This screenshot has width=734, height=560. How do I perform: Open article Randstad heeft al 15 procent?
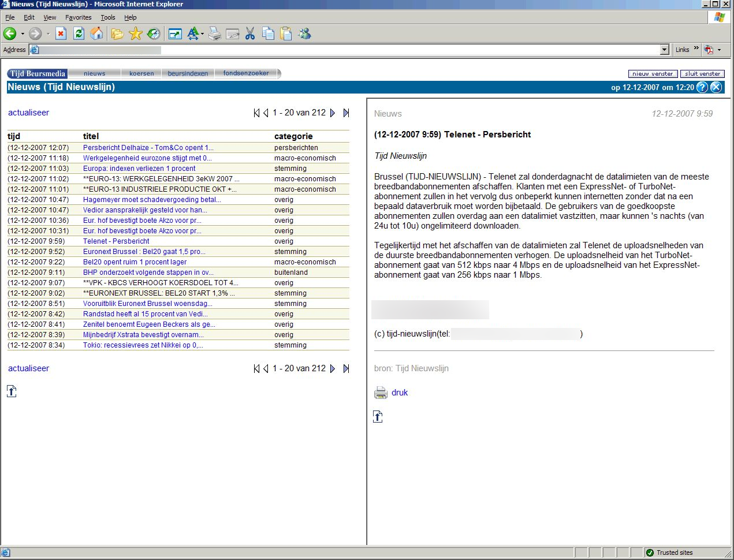tap(146, 314)
